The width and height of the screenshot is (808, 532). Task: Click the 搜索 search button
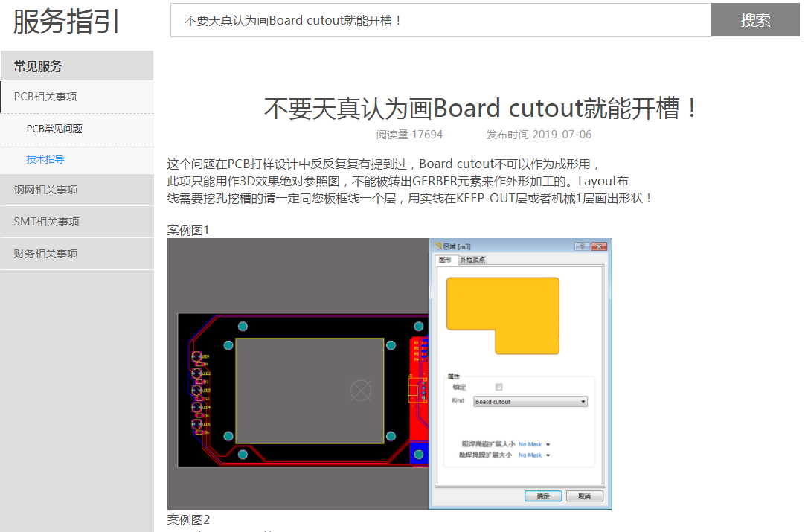tap(755, 20)
